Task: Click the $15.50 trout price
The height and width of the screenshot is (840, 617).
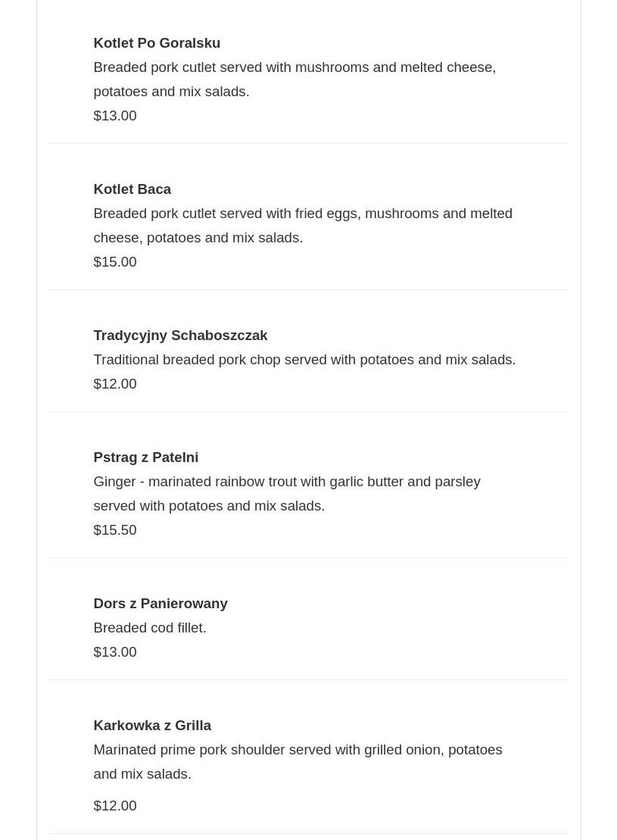Action: tap(115, 530)
